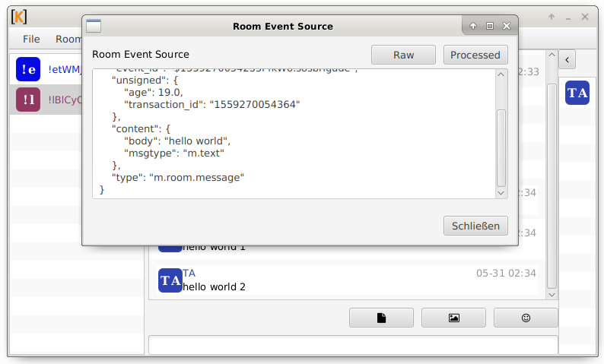Collapse the member list with arrow button
The image size is (604, 364).
(x=568, y=60)
